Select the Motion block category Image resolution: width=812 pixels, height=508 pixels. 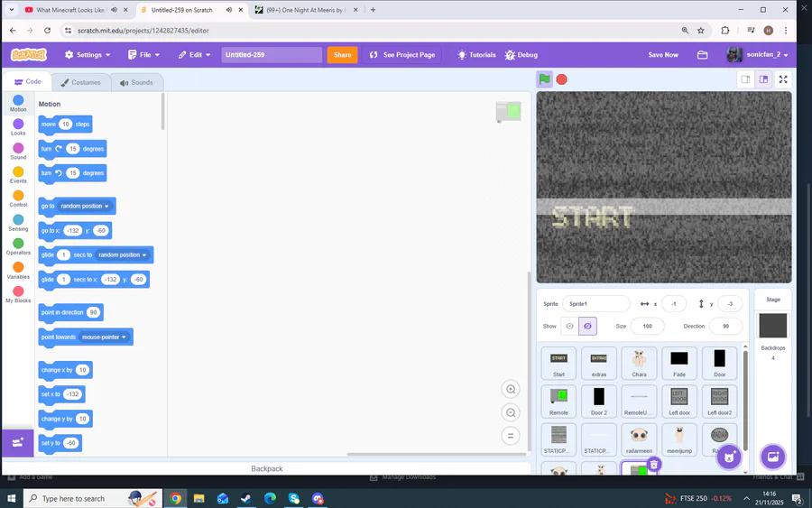point(18,103)
